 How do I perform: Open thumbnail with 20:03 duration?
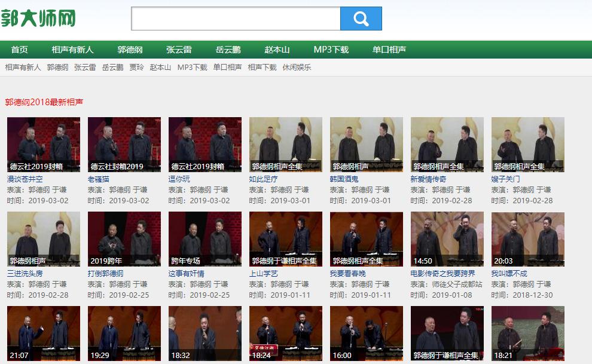(528, 239)
